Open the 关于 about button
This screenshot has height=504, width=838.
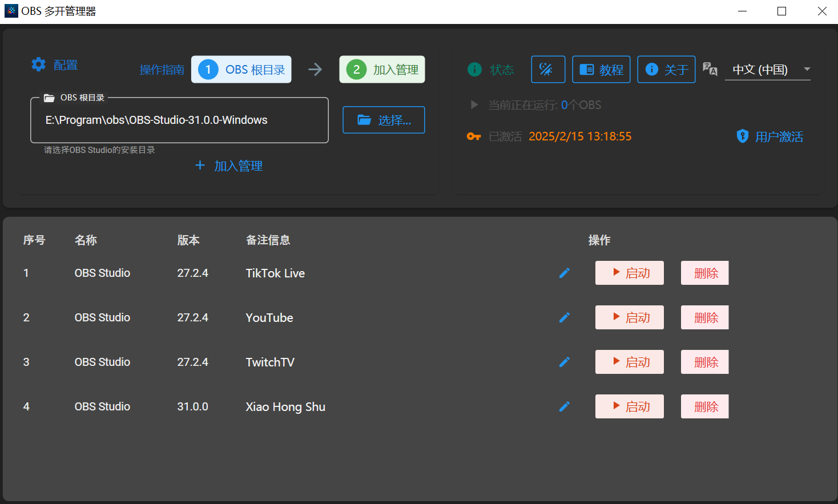(666, 70)
